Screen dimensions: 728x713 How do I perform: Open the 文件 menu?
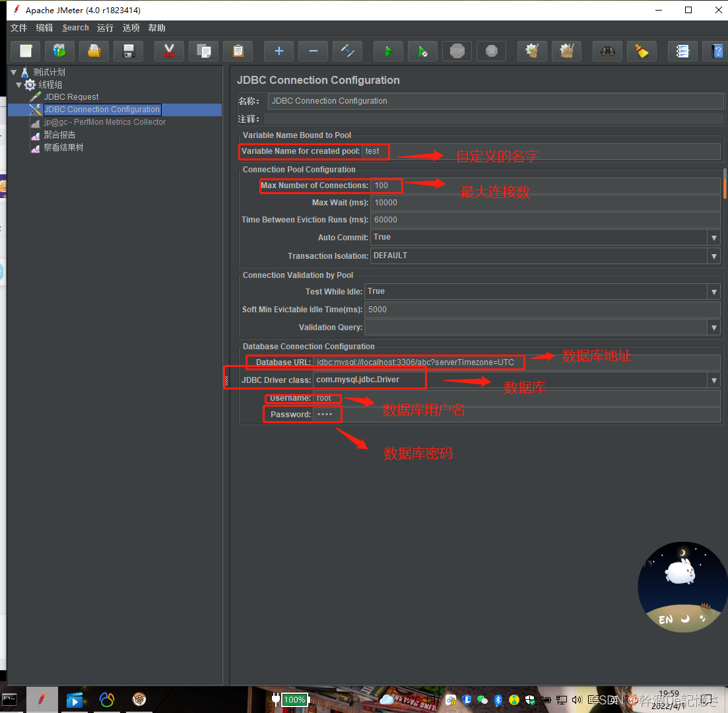(x=18, y=28)
